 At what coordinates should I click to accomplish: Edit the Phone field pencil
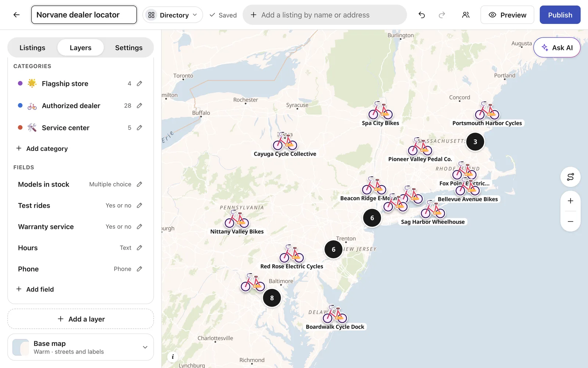139,269
